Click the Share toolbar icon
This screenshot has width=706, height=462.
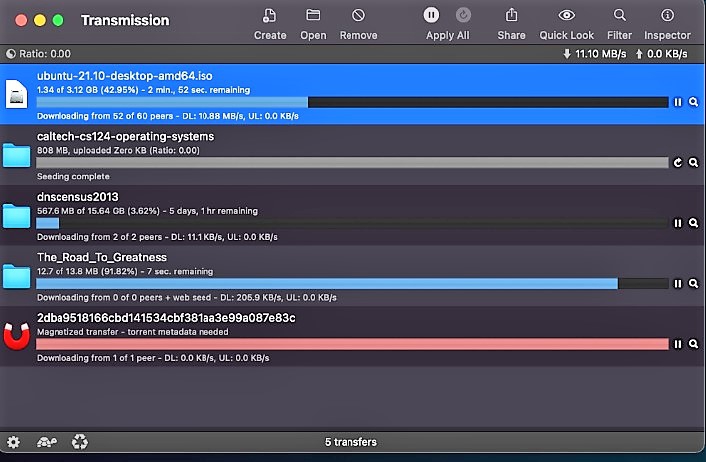pos(511,16)
